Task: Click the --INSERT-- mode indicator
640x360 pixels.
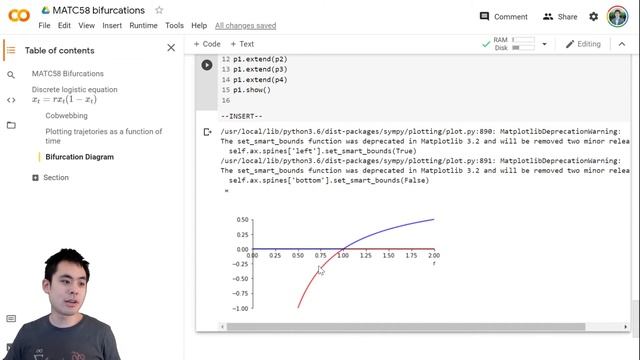Action: [242, 116]
